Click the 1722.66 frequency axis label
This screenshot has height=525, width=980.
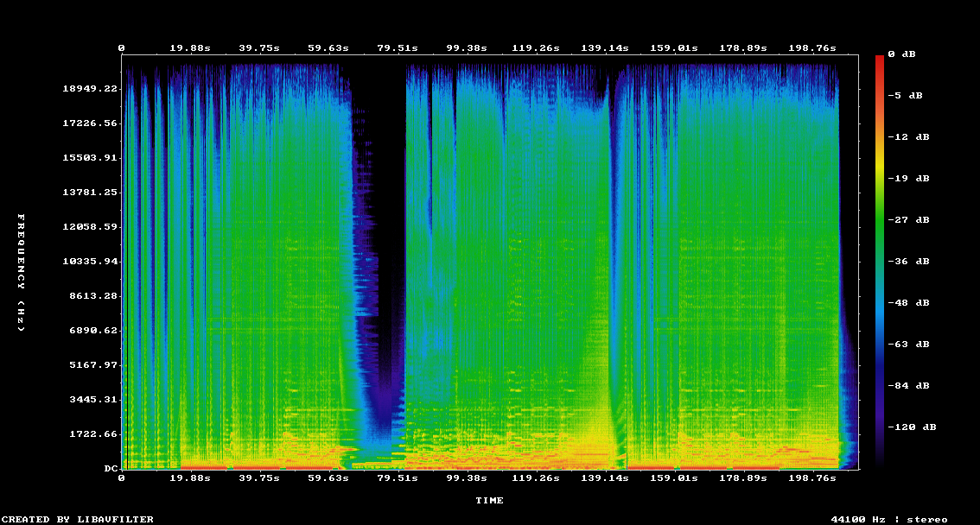coord(94,434)
